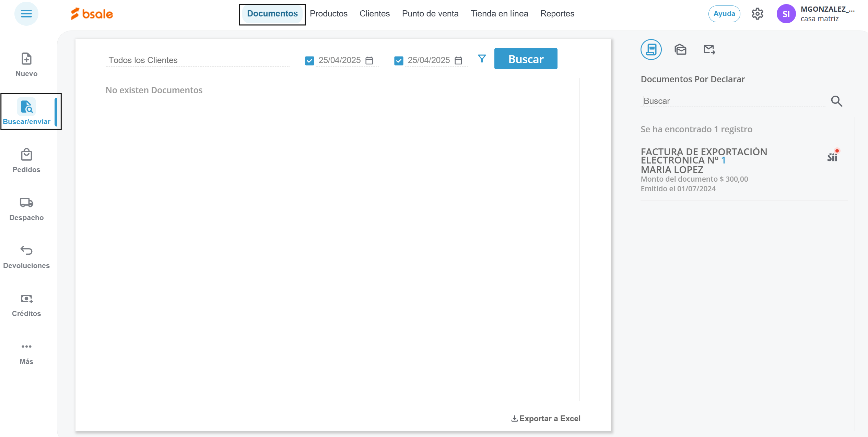Click the Todos los Clientes field
868x437 pixels.
[x=197, y=60]
